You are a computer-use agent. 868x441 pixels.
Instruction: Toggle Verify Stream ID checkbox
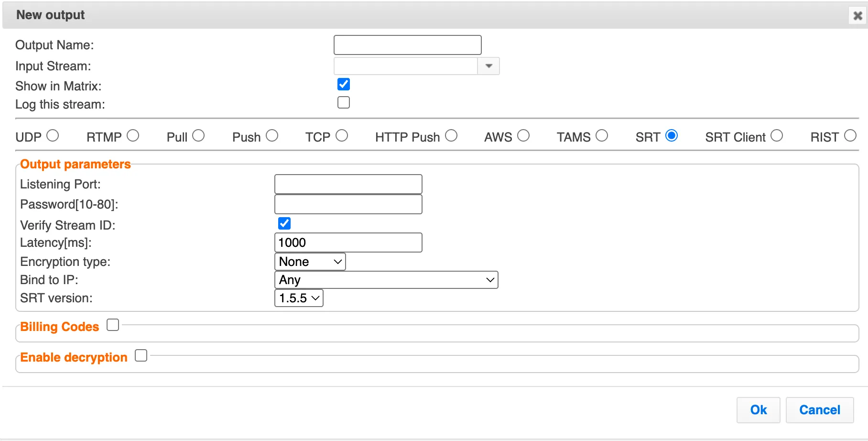pos(284,223)
